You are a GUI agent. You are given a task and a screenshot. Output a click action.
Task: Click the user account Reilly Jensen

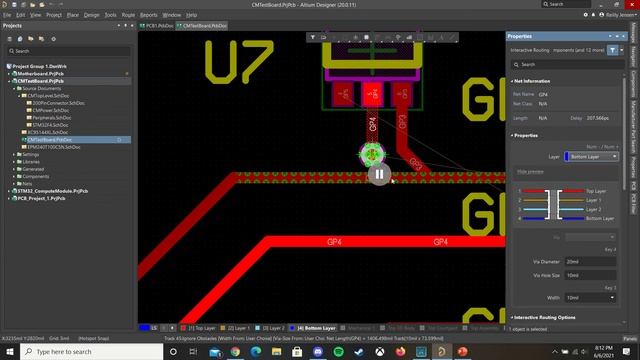pos(618,15)
